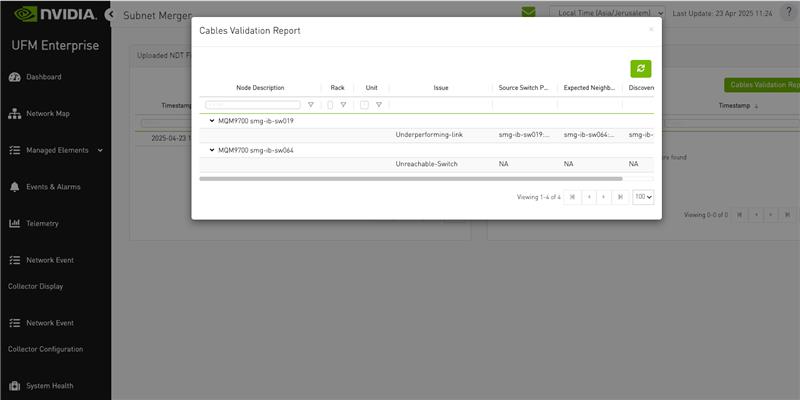Collapse the MQM9700 smg-ib-sw064 row
800x400 pixels.
pyautogui.click(x=212, y=150)
